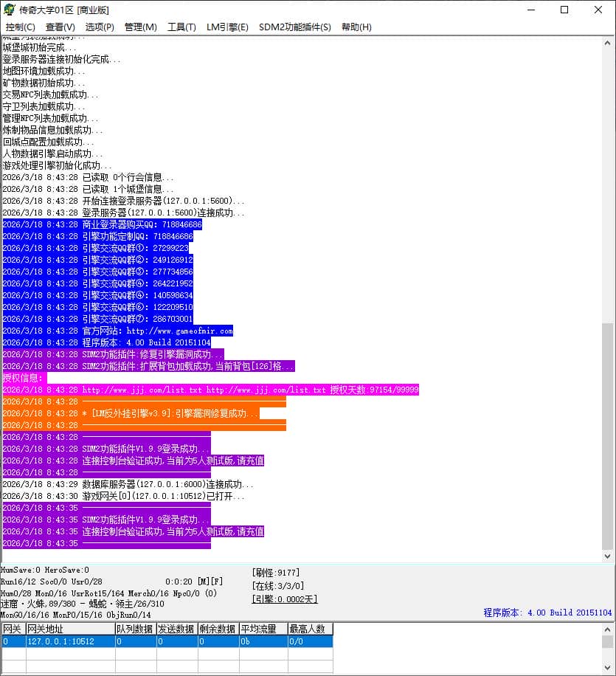This screenshot has height=676, width=616.
Task: Click the 0b average traffic cell
Action: 263,641
